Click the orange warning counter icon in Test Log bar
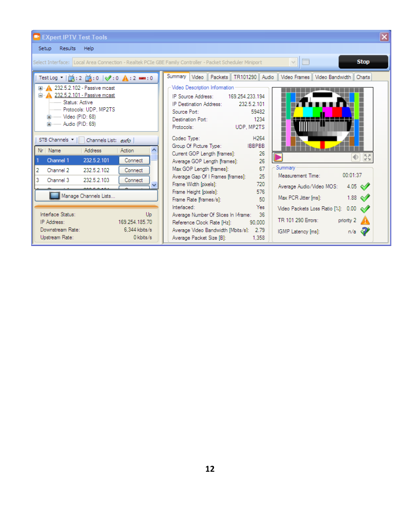420x510 pixels. click(x=125, y=78)
